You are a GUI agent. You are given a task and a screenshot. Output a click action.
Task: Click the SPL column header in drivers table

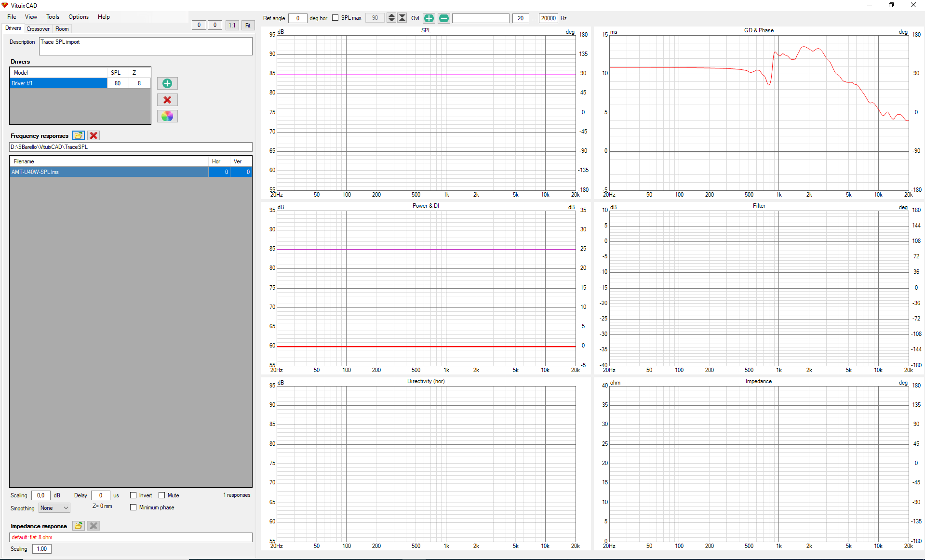click(x=118, y=73)
